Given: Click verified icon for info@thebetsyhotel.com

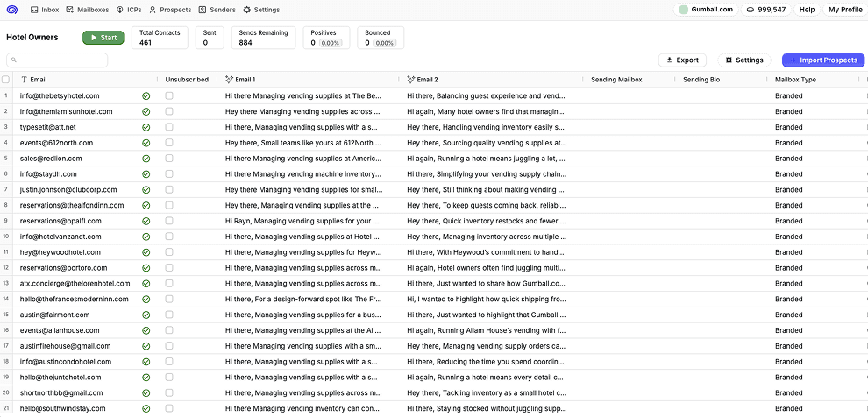Looking at the screenshot, I should click(x=146, y=95).
